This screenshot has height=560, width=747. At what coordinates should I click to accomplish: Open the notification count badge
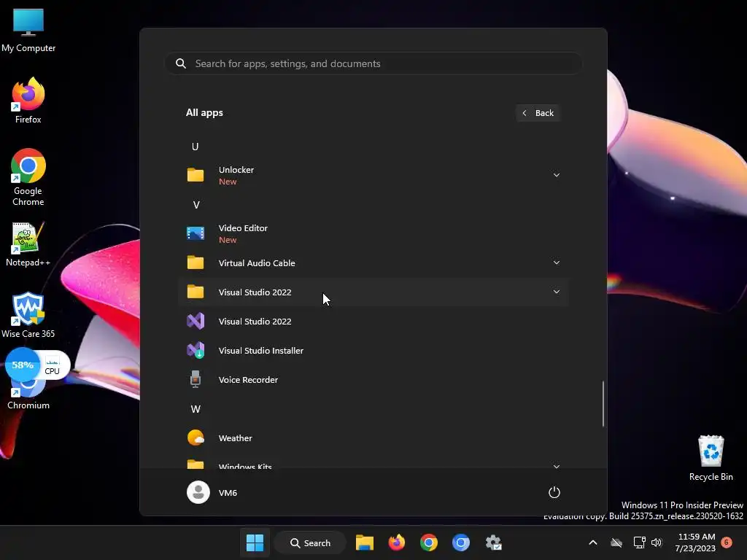pos(727,542)
